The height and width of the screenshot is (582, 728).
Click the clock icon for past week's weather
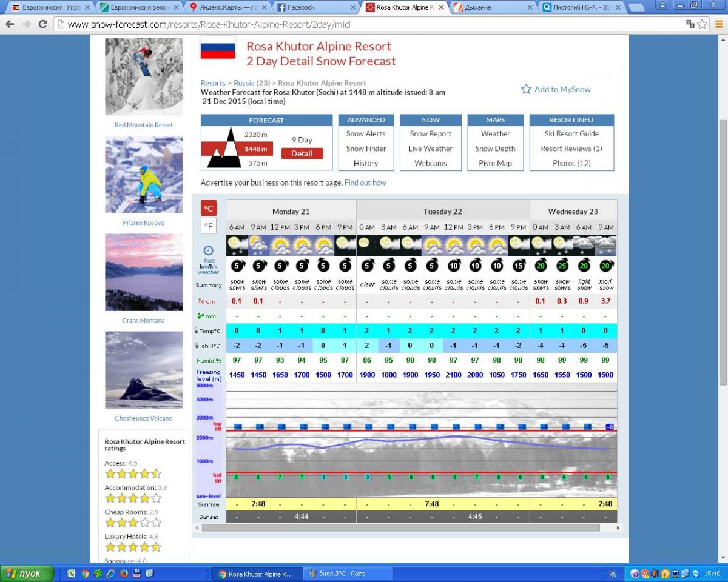coord(208,250)
